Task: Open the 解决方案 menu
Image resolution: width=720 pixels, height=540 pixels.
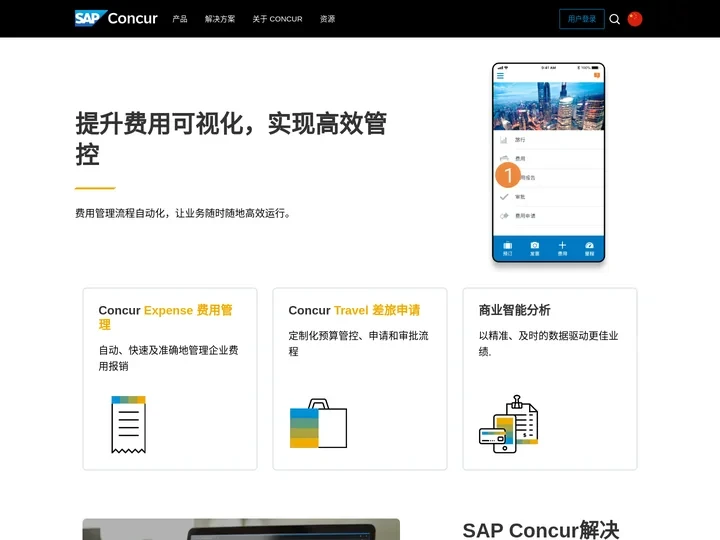Action: click(x=220, y=19)
